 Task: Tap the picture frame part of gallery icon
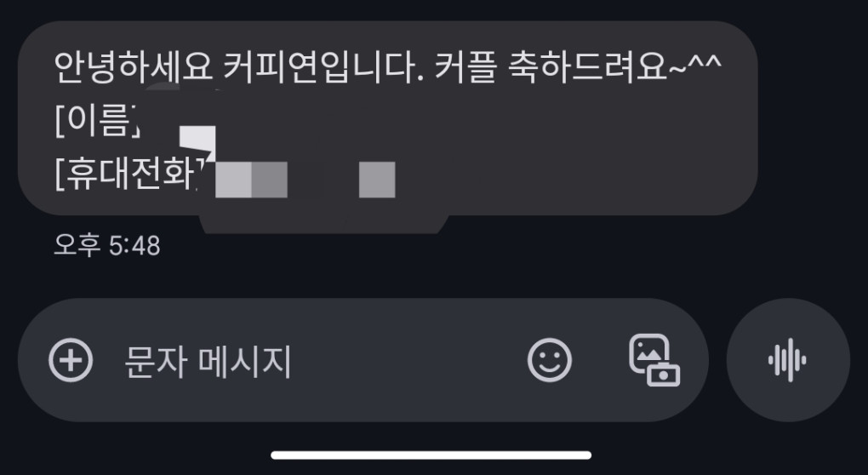649,353
